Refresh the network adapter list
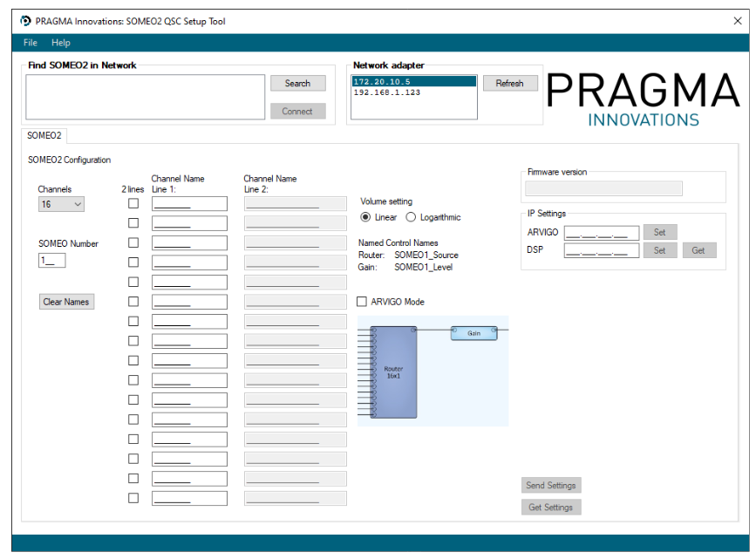Screen dimensions: 756x559 click(x=509, y=84)
